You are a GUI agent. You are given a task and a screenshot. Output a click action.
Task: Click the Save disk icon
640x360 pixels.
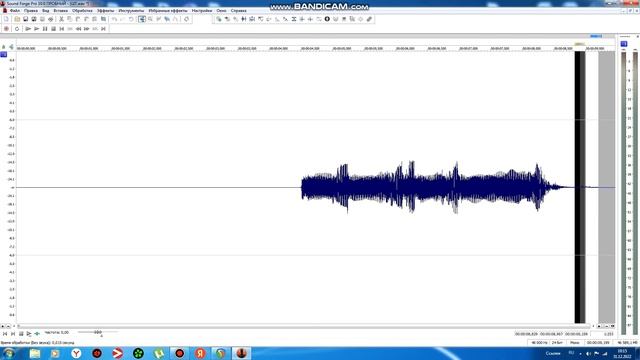pos(26,19)
